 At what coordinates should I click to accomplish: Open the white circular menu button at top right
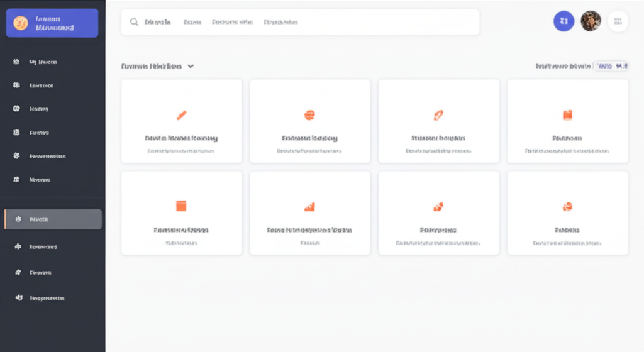(618, 21)
